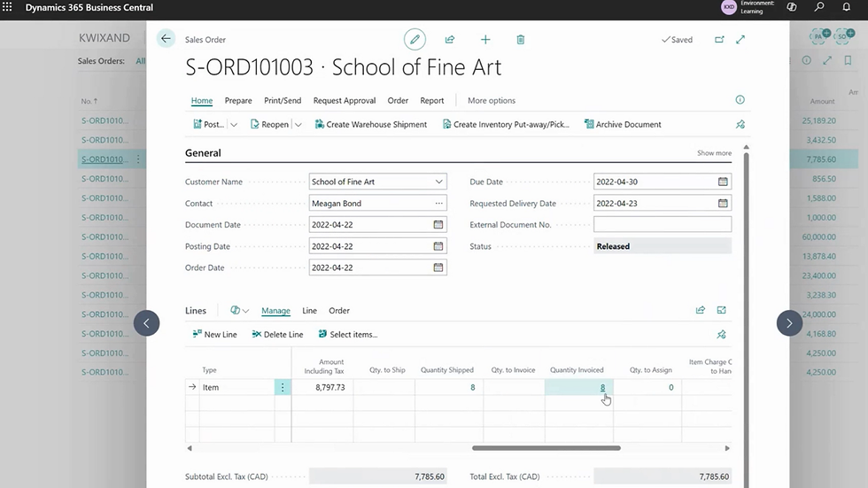Click the External Document No. field
Viewport: 868px width, 488px height.
[x=663, y=224]
